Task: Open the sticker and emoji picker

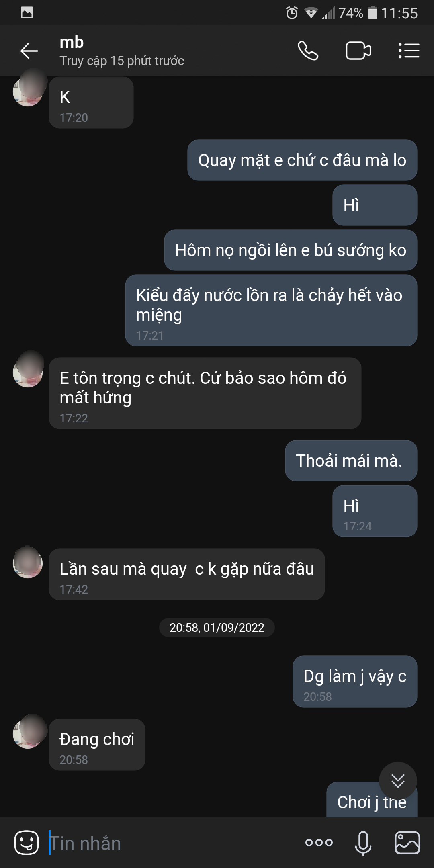Action: (x=27, y=842)
